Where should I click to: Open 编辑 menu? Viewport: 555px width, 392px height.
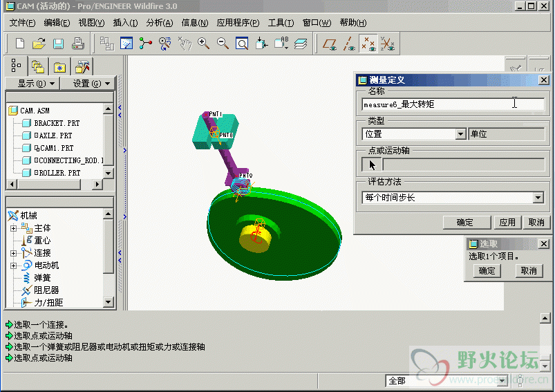coord(57,23)
